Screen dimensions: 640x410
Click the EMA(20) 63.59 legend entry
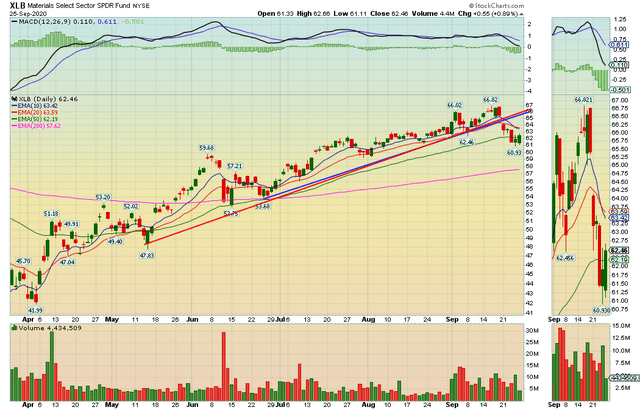click(x=34, y=112)
